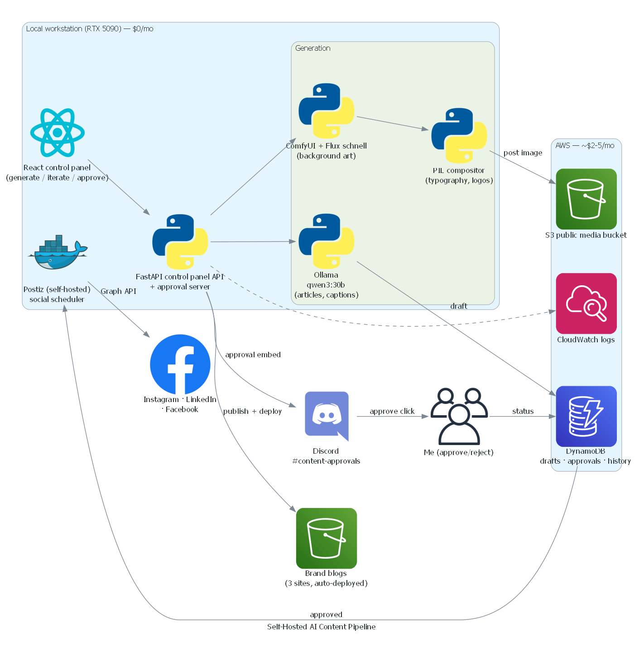This screenshot has width=644, height=652.
Task: Click the 'post image' edge label
Action: click(x=523, y=153)
